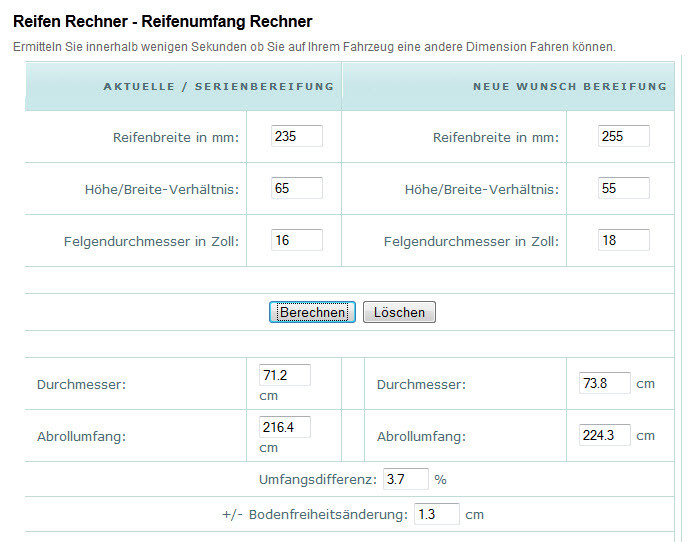Focus the Umfangsdifferenz percentage field
Image resolution: width=694 pixels, height=542 pixels.
[405, 479]
